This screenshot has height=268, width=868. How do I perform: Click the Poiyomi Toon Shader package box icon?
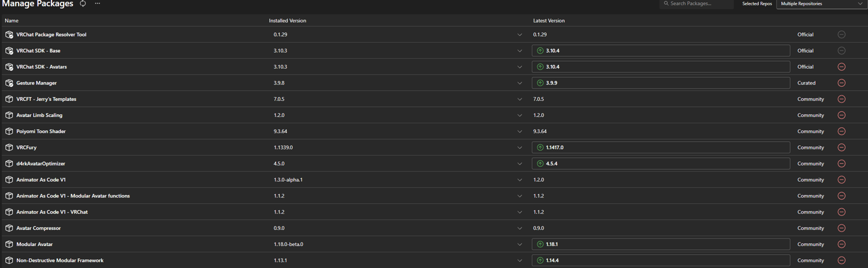[x=9, y=131]
